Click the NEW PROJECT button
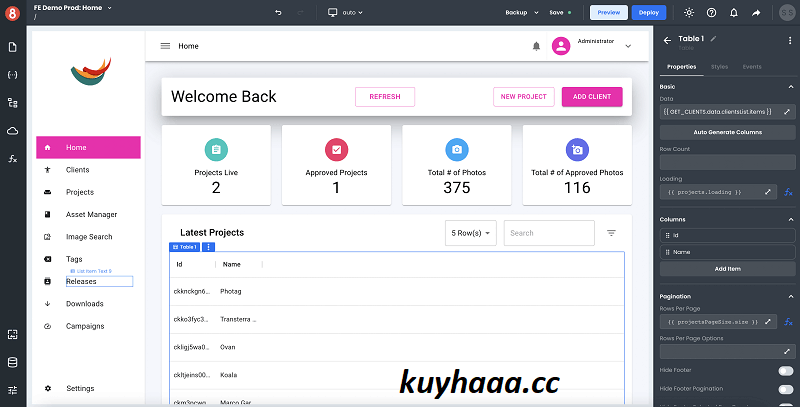The image size is (800, 407). coord(523,97)
